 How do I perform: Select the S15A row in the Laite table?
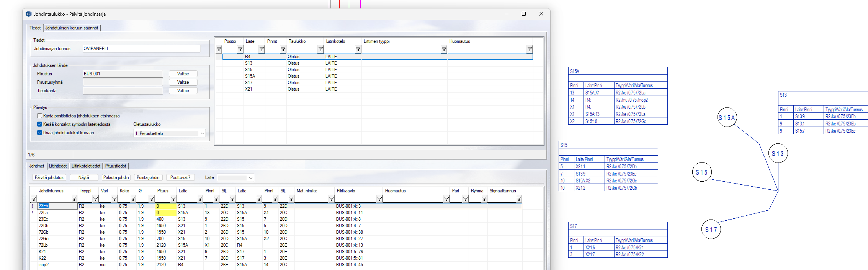[250, 76]
